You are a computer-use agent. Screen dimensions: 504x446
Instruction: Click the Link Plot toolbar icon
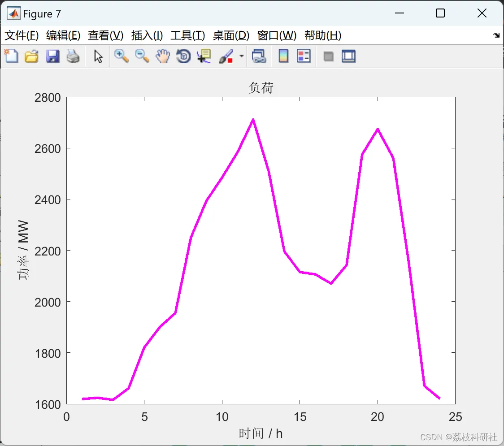click(259, 56)
